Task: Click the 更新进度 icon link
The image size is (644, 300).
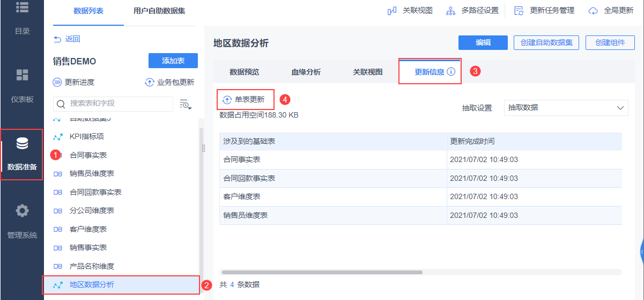Action: point(57,83)
